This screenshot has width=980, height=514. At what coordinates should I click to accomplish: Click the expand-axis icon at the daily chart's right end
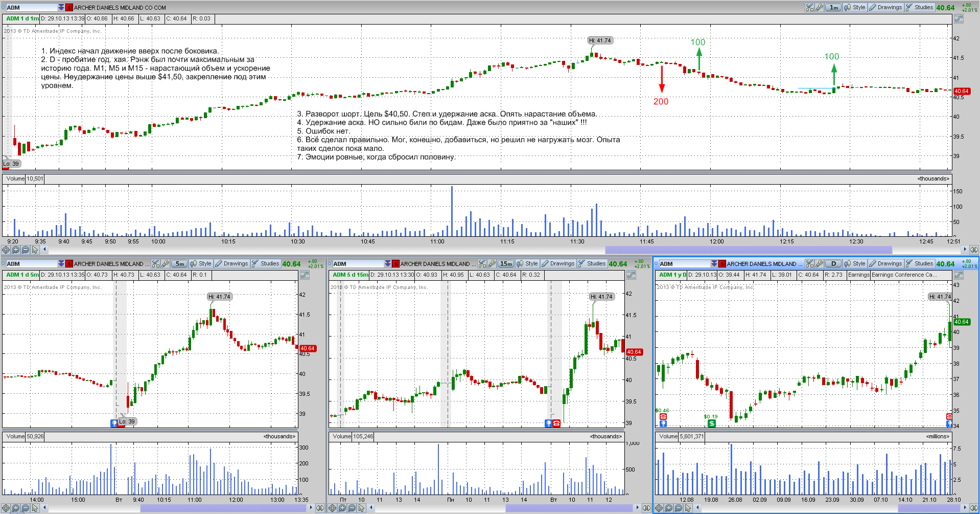click(x=974, y=508)
